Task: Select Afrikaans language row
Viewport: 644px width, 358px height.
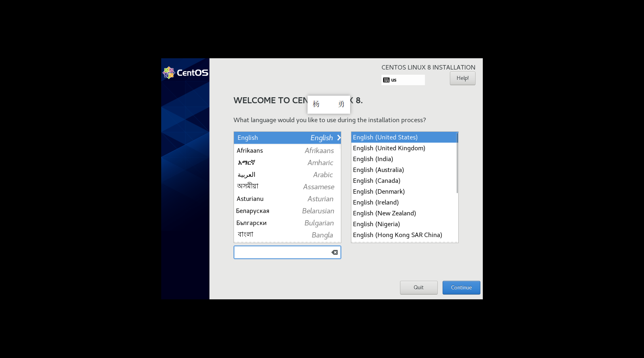Action: (287, 151)
